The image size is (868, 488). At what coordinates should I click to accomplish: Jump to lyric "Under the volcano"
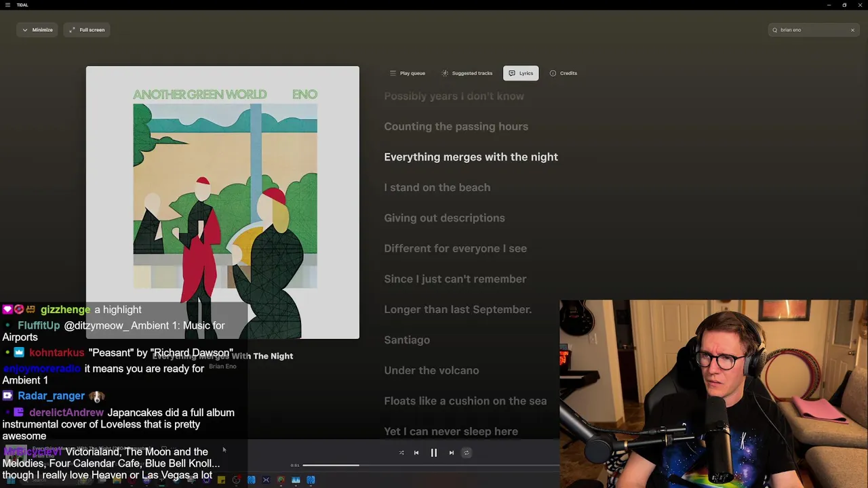[431, 371]
